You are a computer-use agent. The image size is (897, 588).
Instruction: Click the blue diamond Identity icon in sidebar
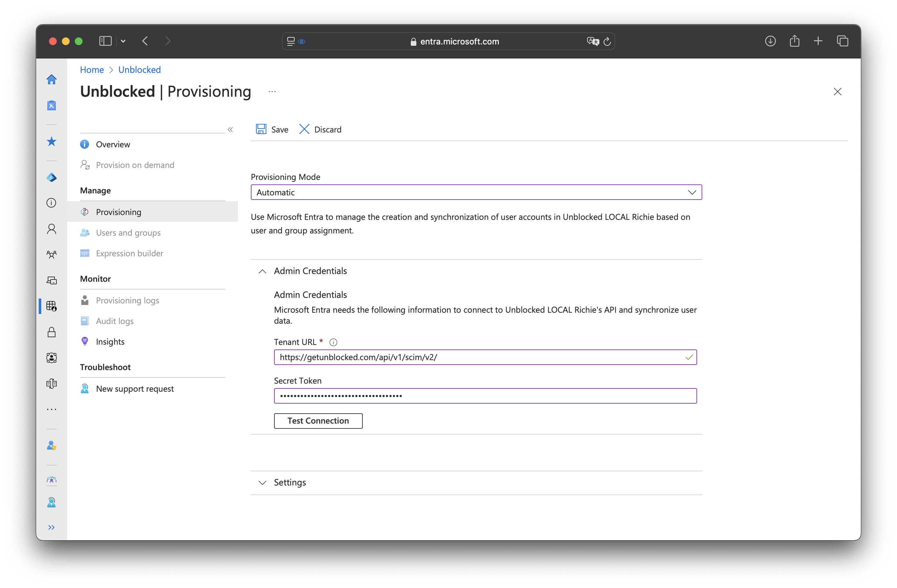click(x=52, y=178)
